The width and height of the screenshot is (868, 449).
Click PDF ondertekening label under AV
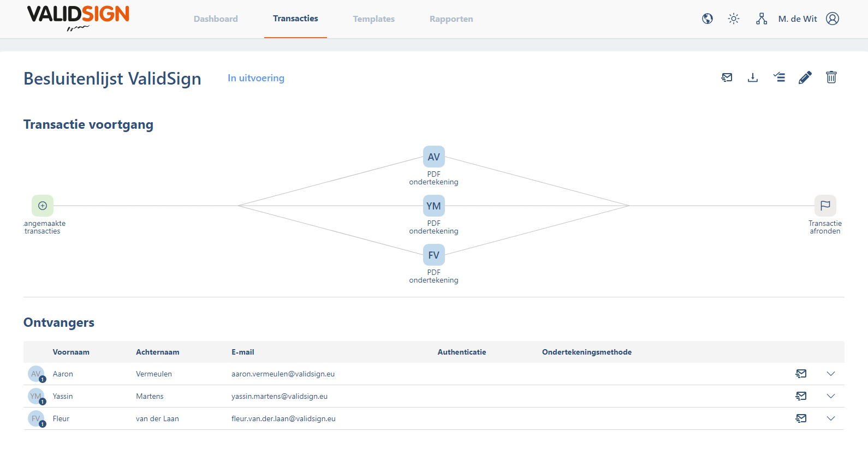(434, 178)
